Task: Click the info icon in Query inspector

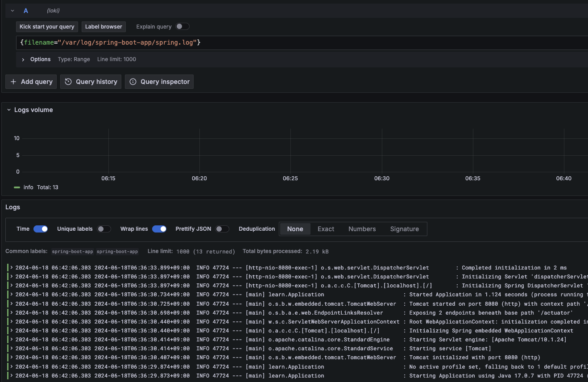Action: (133, 82)
